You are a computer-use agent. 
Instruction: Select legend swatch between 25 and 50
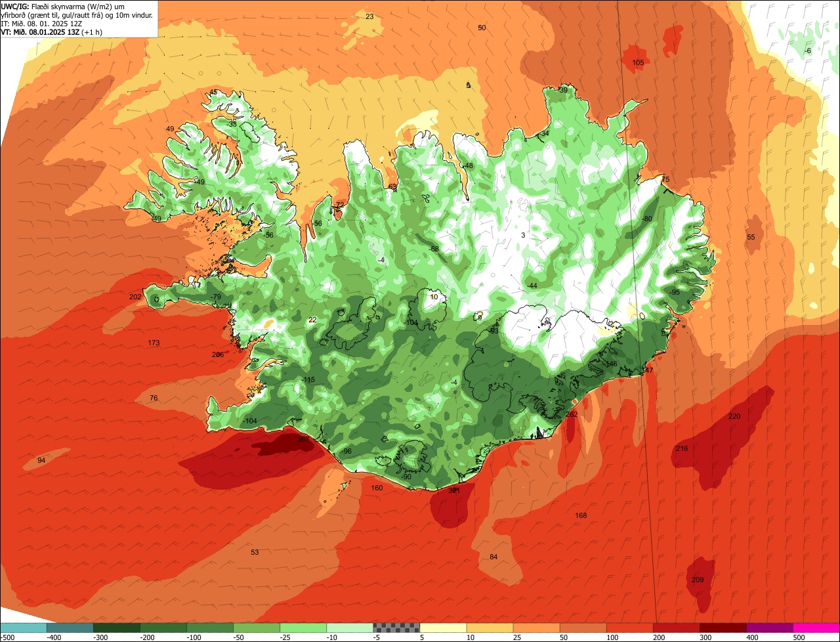[x=536, y=628]
